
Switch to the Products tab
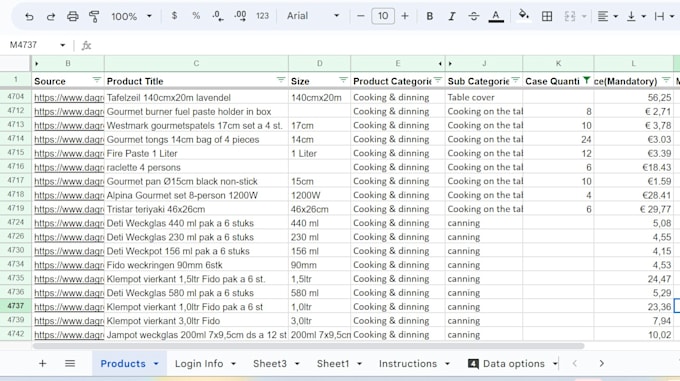[x=123, y=364]
